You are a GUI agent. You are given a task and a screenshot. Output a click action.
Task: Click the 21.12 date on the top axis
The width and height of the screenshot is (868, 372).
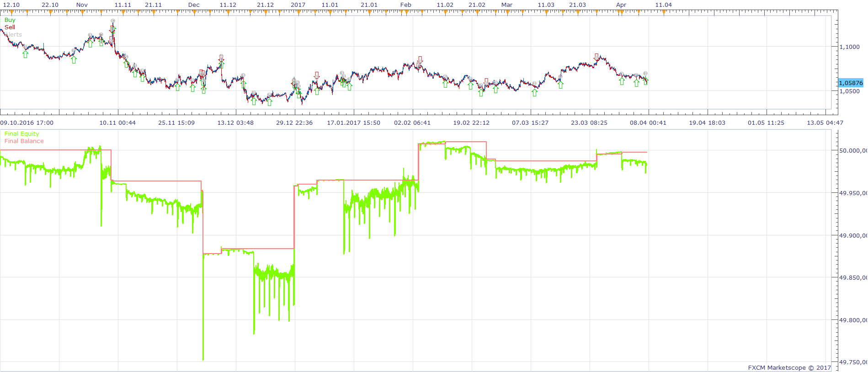[265, 5]
